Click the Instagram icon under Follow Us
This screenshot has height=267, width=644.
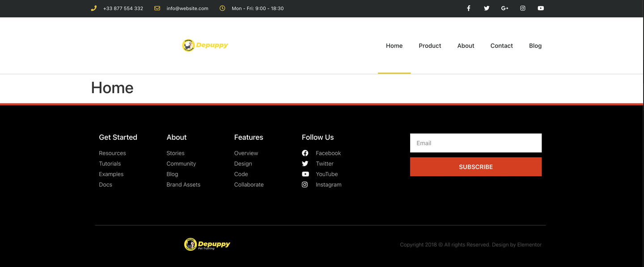(305, 185)
